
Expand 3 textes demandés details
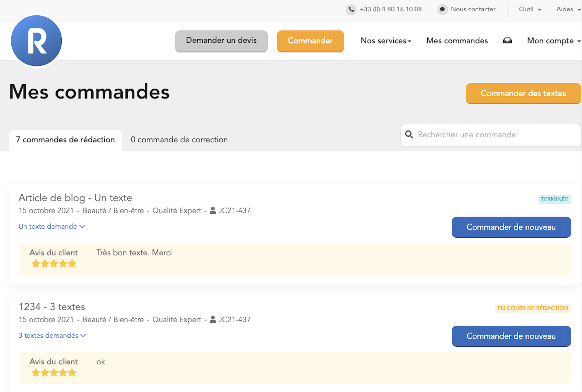click(x=52, y=335)
